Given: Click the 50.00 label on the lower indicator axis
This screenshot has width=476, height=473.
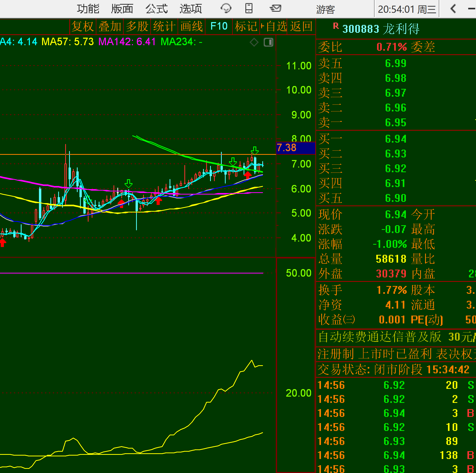Looking at the screenshot, I should click(299, 273).
